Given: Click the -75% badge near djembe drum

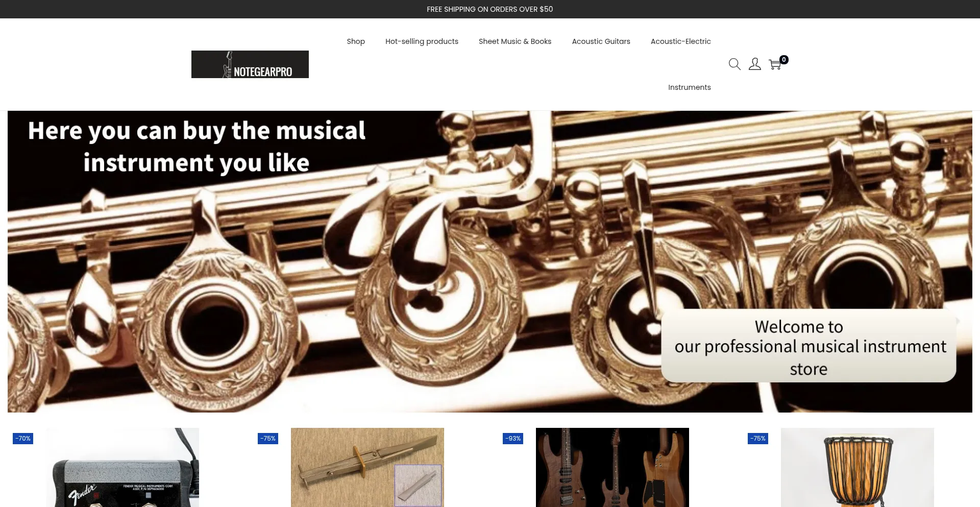Looking at the screenshot, I should [x=758, y=439].
